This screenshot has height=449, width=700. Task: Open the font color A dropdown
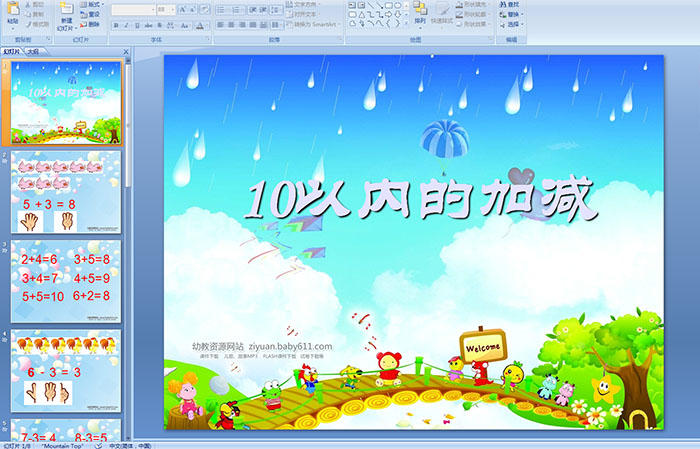click(x=206, y=25)
